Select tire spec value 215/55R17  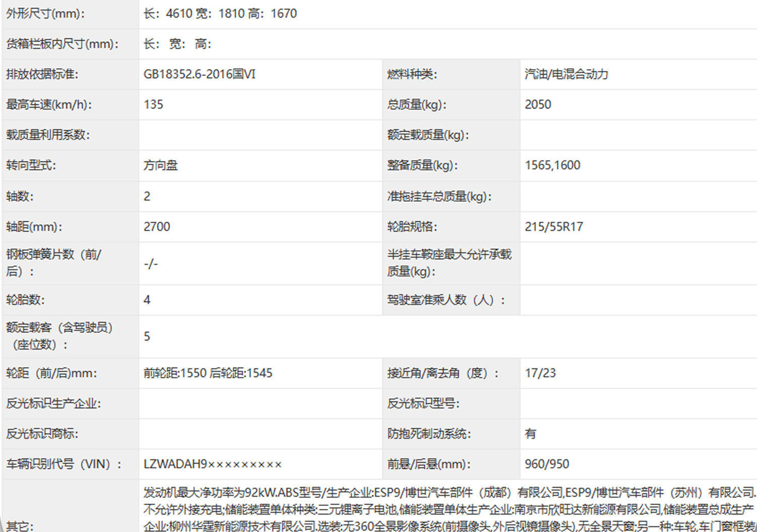point(554,227)
